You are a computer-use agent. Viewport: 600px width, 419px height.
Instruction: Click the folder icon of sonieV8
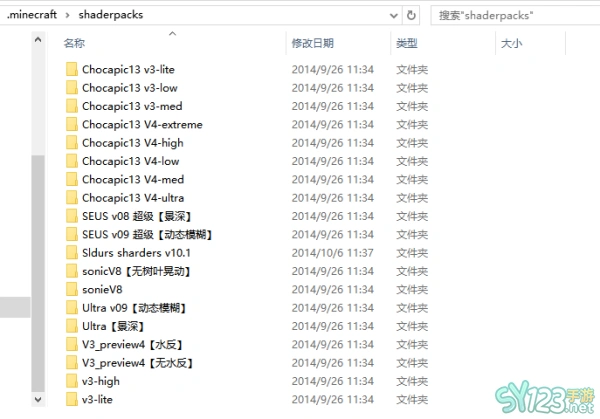[72, 290]
